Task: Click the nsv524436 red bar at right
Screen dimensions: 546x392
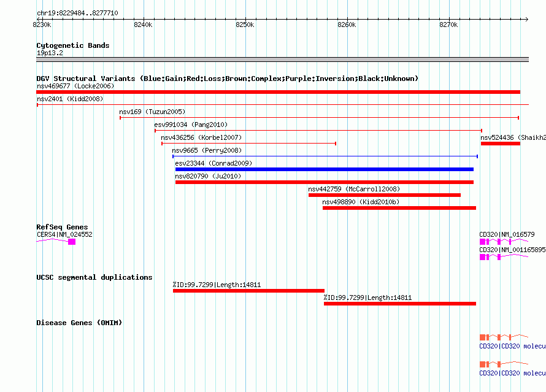Action: [501, 144]
